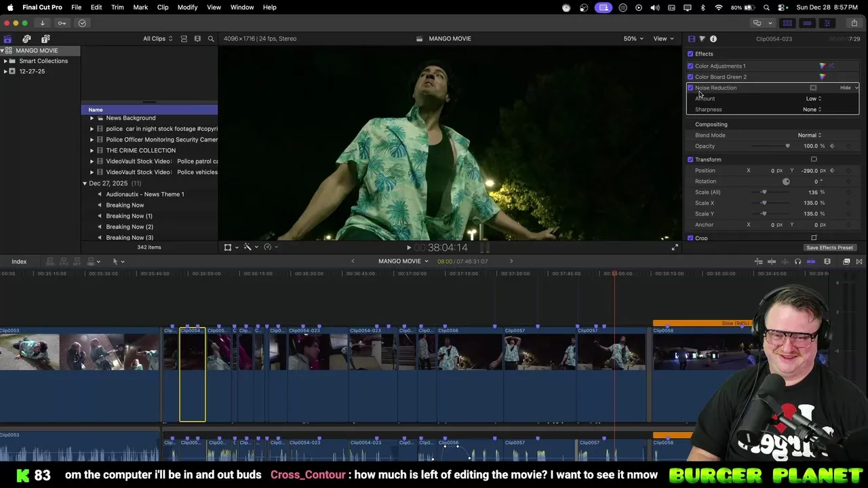868x488 pixels.
Task: Change Noise Reduction Amount dropdown
Action: (x=813, y=98)
